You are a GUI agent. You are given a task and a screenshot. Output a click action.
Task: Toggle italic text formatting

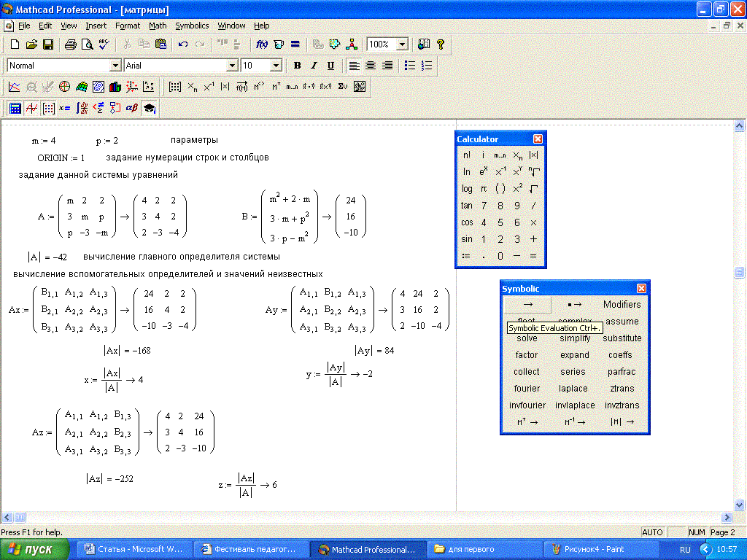point(314,66)
